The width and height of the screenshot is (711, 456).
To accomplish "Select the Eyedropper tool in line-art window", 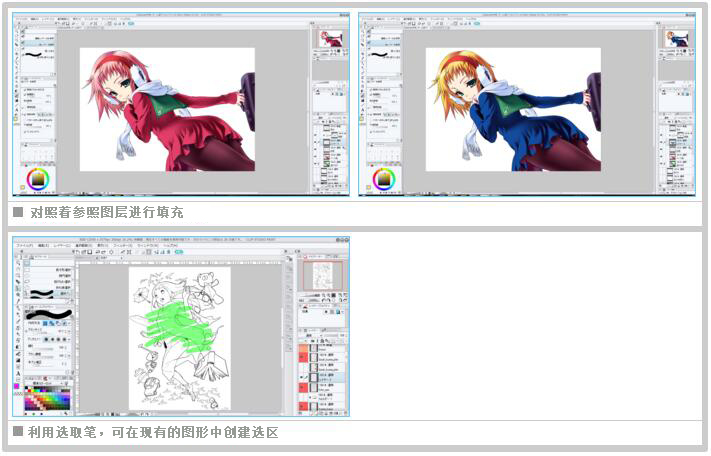I will coord(18,301).
